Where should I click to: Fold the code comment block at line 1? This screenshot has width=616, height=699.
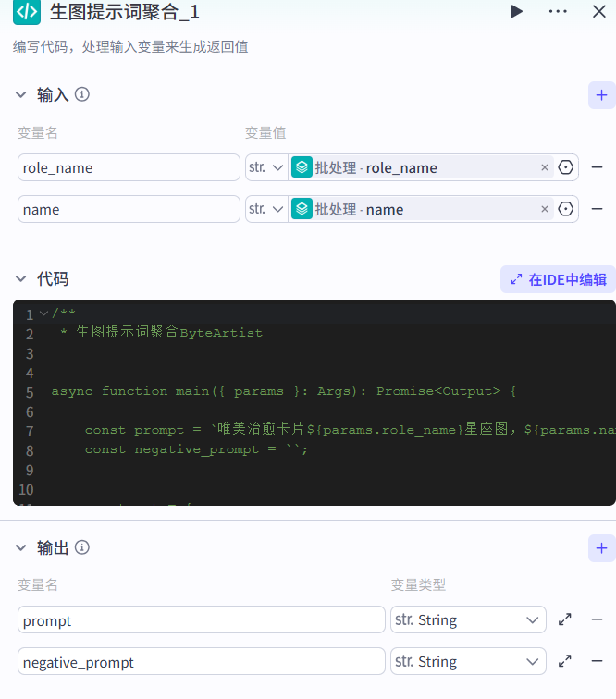pos(43,314)
